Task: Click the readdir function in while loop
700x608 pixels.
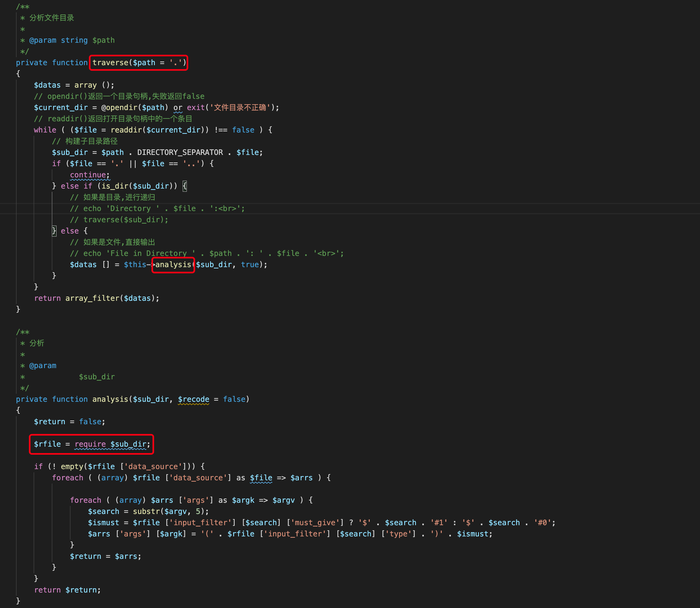Action: [126, 130]
